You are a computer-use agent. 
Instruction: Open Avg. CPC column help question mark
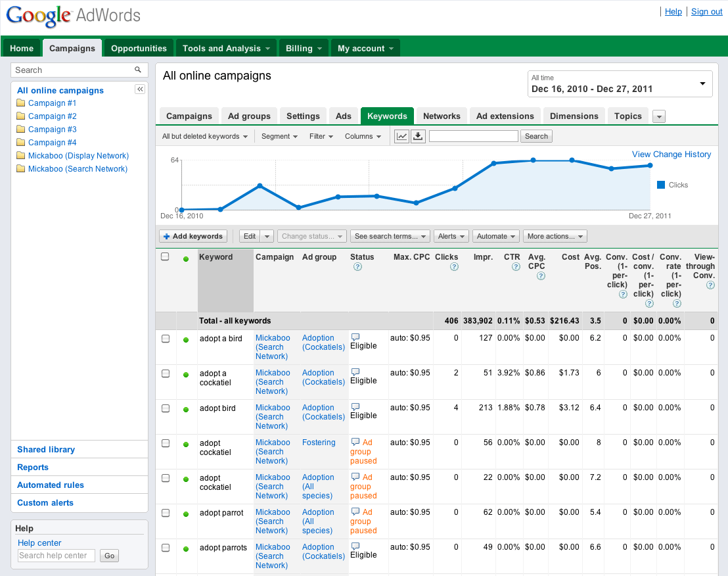(x=541, y=276)
